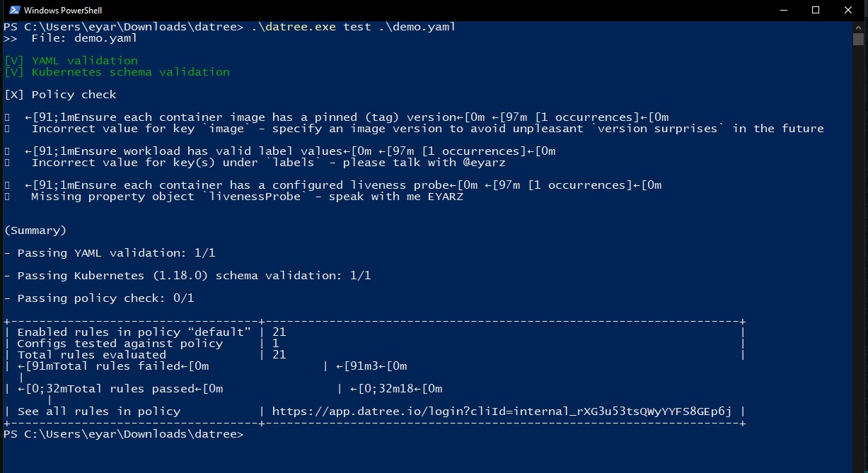Click the [X] Policy check indicator

coord(13,94)
